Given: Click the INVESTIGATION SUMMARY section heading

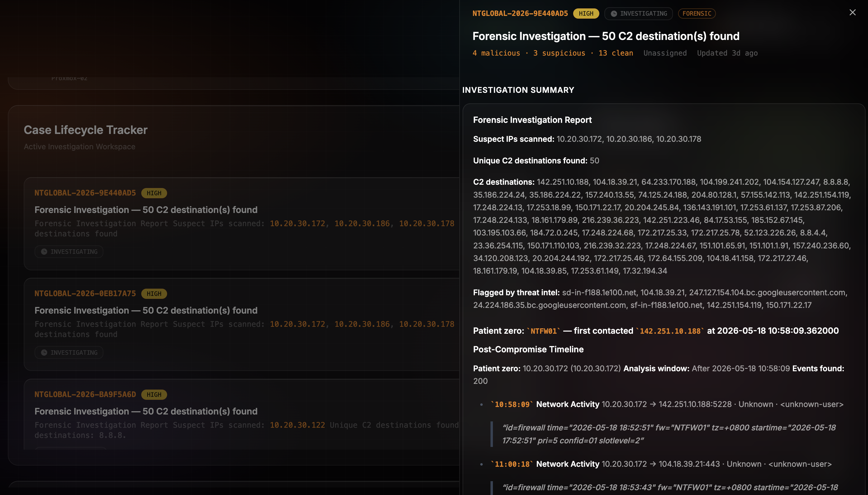Looking at the screenshot, I should point(518,90).
